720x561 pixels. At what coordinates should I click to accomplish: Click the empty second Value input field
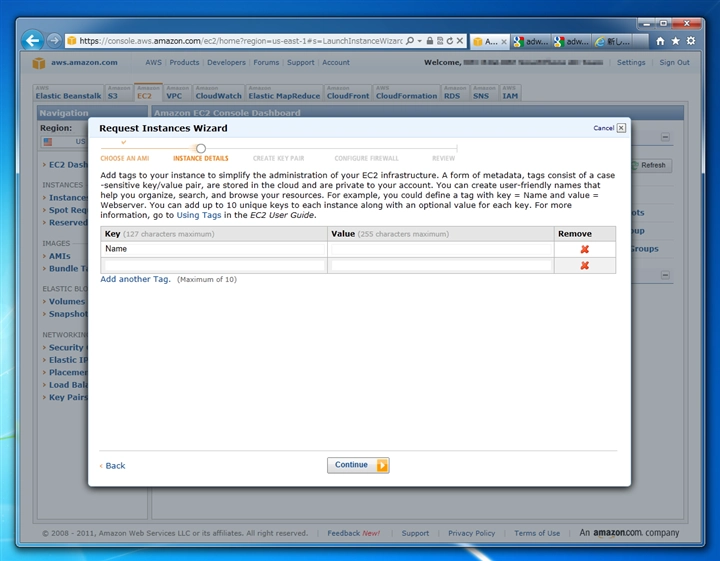441,265
